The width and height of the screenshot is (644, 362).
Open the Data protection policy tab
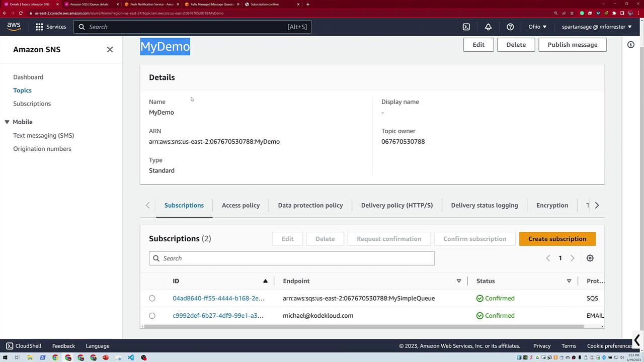pos(310,205)
